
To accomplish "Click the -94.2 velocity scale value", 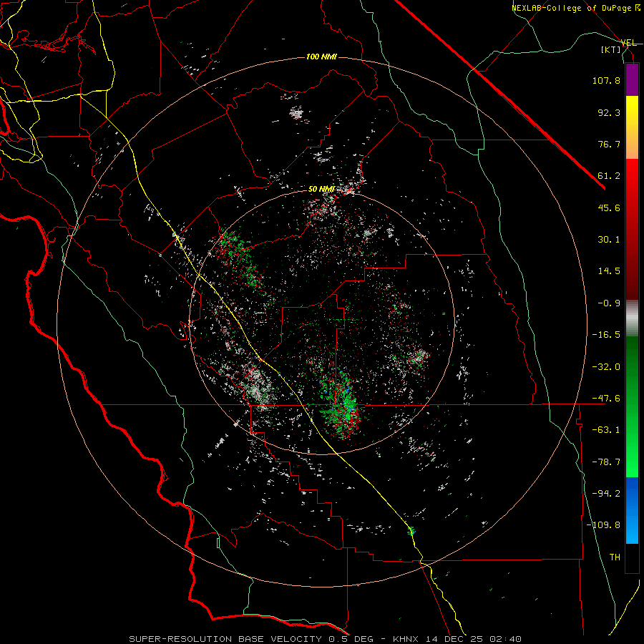I will point(606,494).
